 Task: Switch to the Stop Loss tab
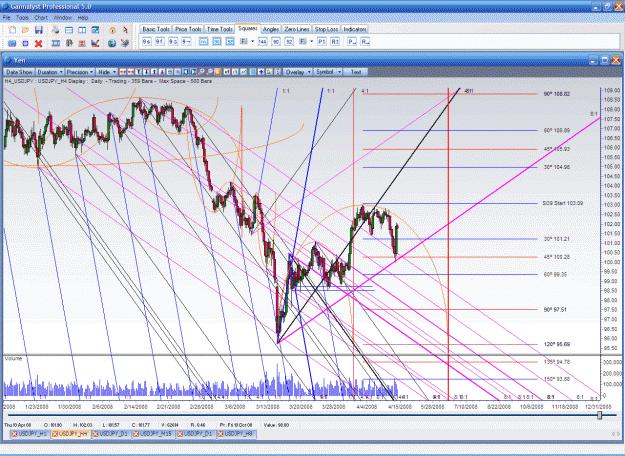[326, 29]
